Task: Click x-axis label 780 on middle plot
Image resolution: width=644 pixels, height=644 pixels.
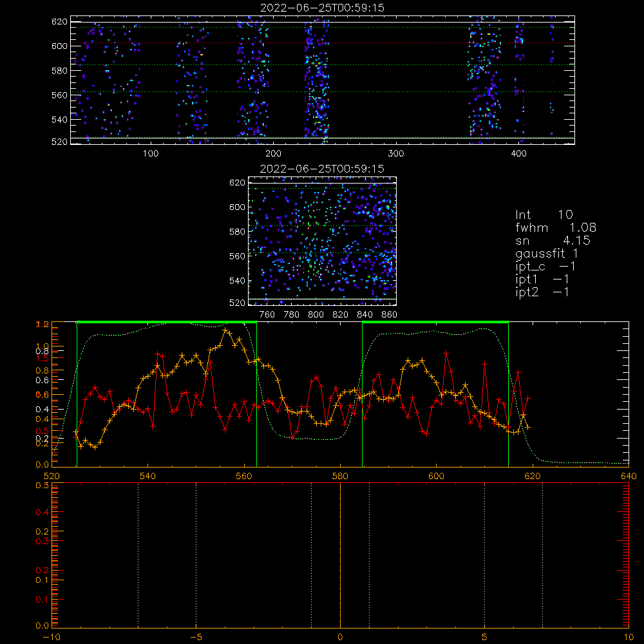Action: 292,315
